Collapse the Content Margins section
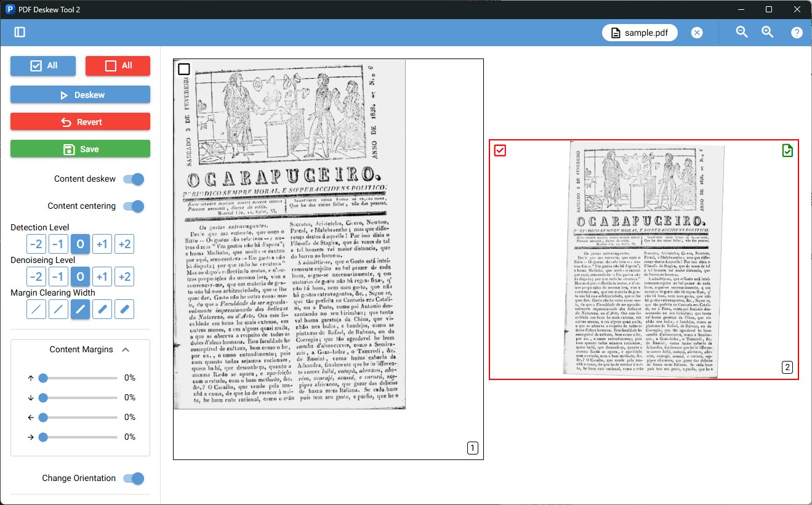Viewport: 812px width, 505px height. (x=126, y=349)
